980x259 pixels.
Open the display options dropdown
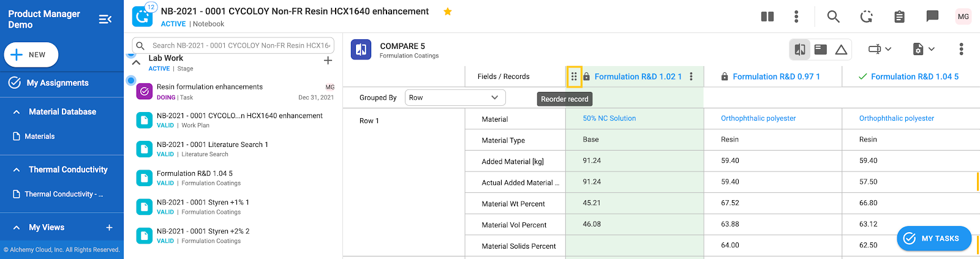880,49
